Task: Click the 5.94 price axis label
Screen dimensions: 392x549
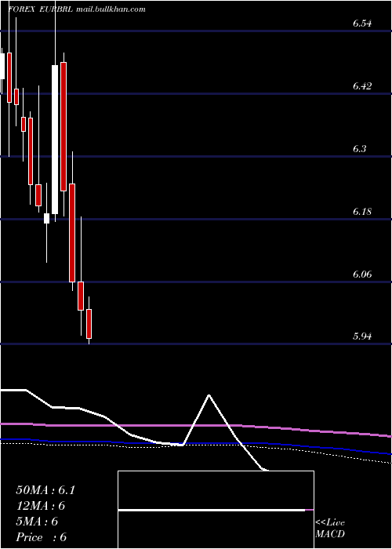Action: (362, 336)
